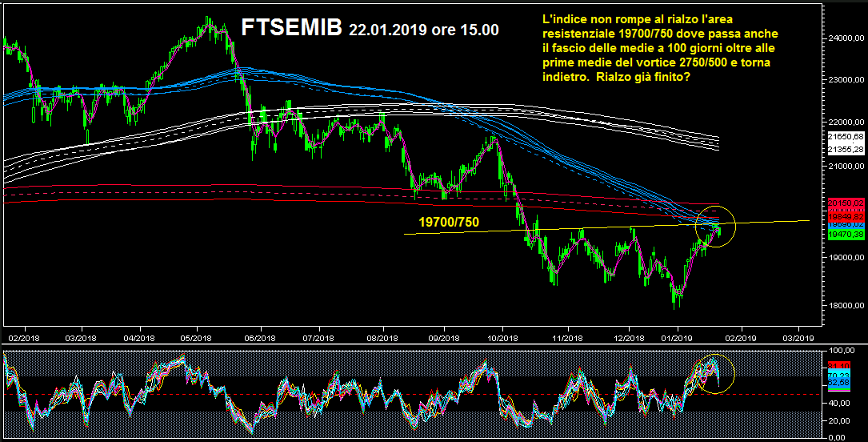This screenshot has height=442, width=868.
Task: Click the 03/2018 date axis label
Action: [82, 337]
